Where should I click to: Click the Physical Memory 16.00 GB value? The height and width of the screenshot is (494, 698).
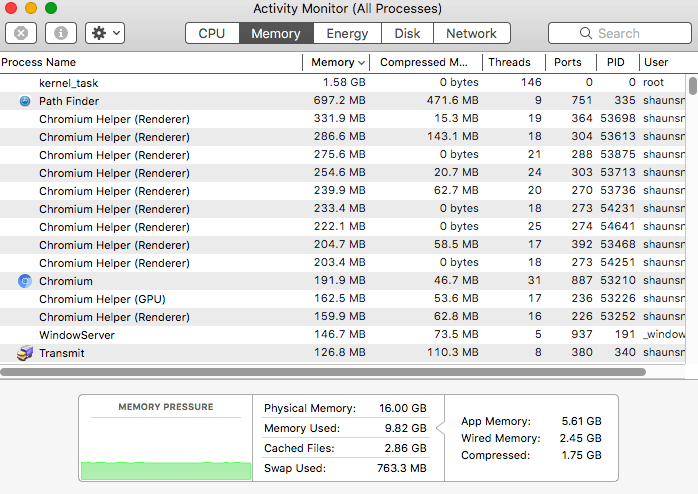(x=403, y=408)
